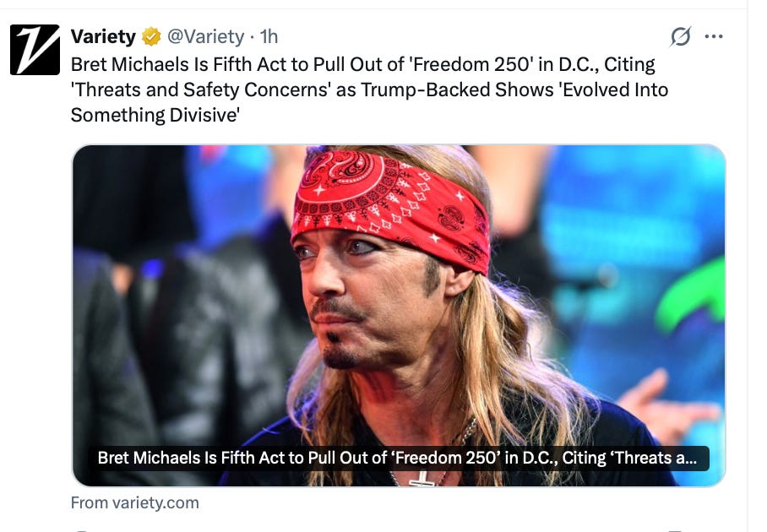Screen dimensions: 767x532
Task: Click the gold verified badge beside Variety
Action: pos(151,36)
